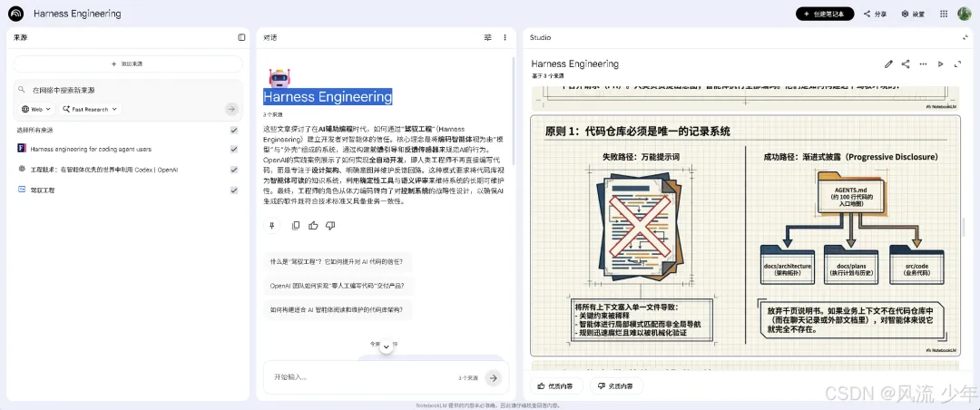
Task: Open chat settings (tune icon) in the conversation panel
Action: click(x=488, y=37)
